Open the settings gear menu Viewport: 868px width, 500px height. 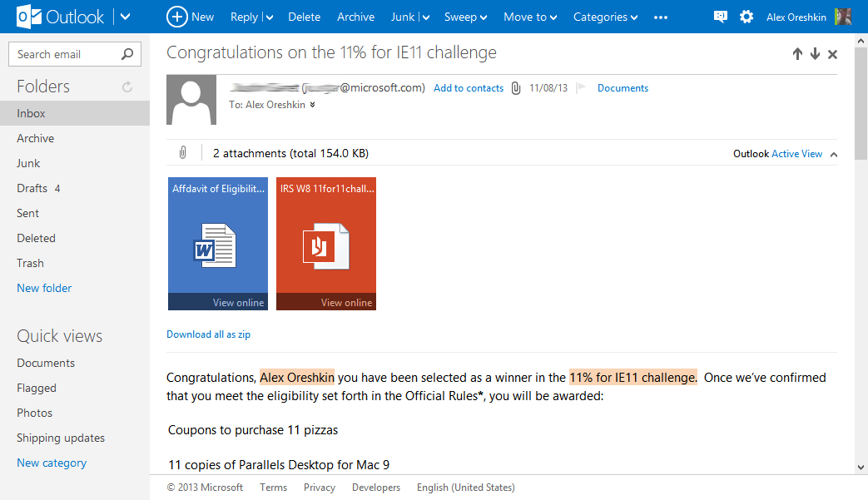pyautogui.click(x=746, y=17)
